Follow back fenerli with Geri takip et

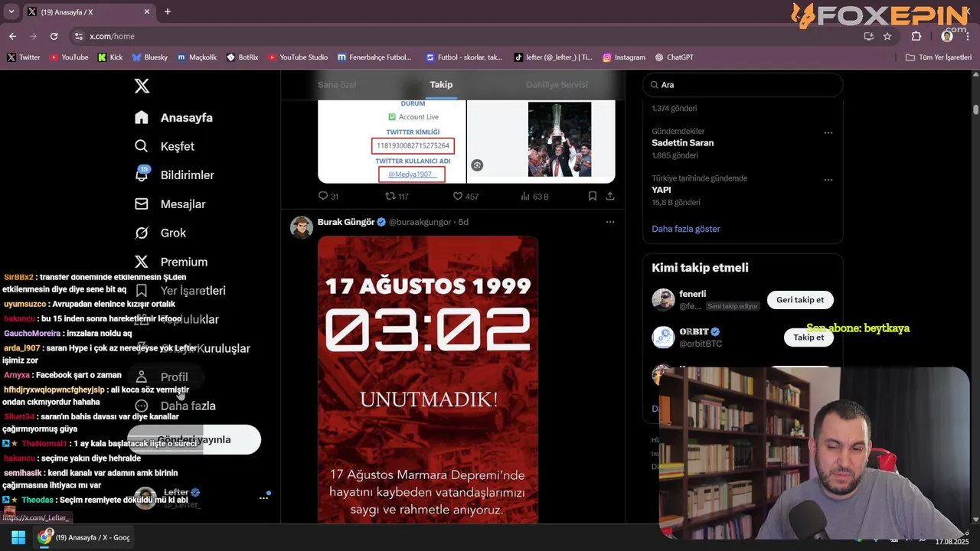pos(800,300)
